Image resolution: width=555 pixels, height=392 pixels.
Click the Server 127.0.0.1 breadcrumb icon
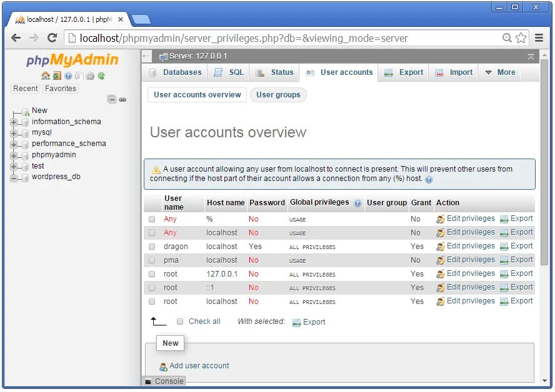pos(163,57)
